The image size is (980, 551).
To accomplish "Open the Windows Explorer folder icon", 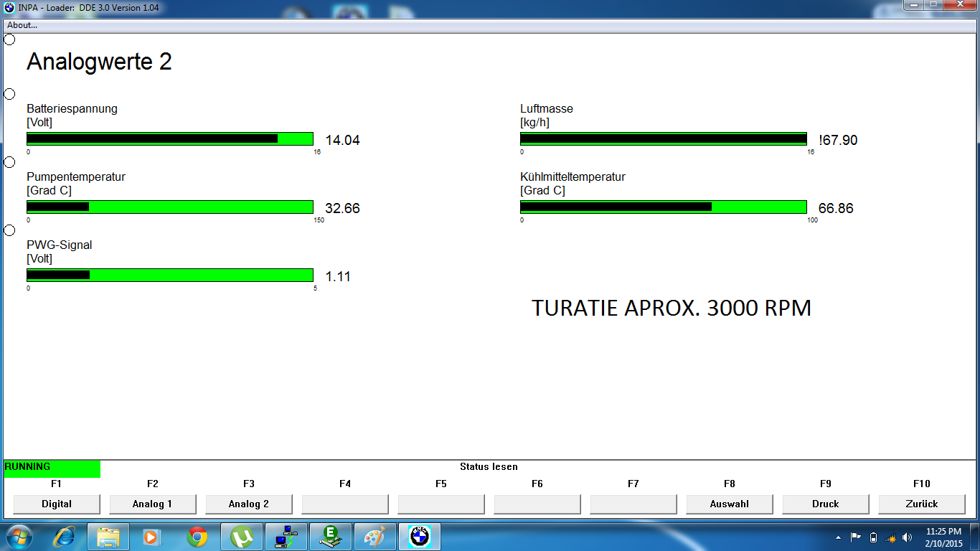I will [108, 537].
